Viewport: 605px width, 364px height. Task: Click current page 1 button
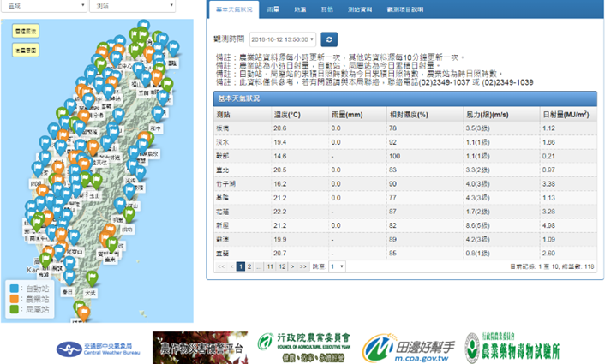[241, 266]
